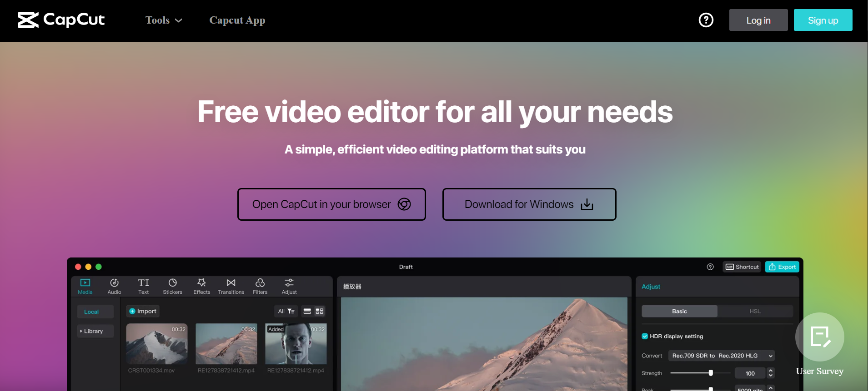Click the editor help circle icon
This screenshot has height=391, width=868.
click(x=710, y=267)
